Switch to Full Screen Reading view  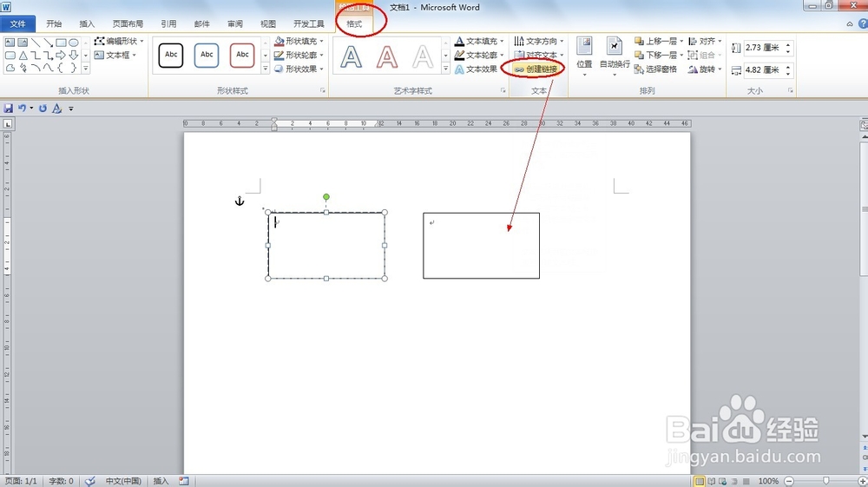(x=712, y=481)
